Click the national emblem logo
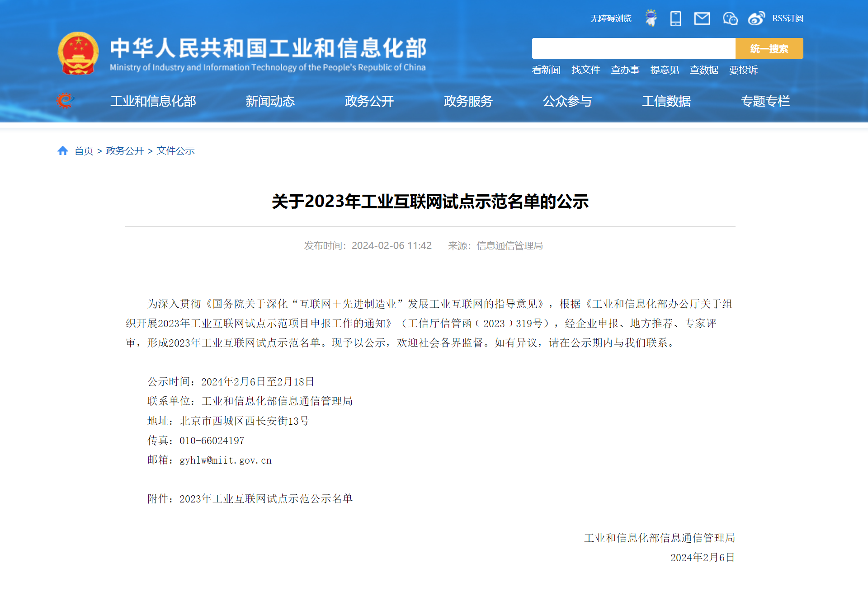The width and height of the screenshot is (868, 610). tap(78, 53)
